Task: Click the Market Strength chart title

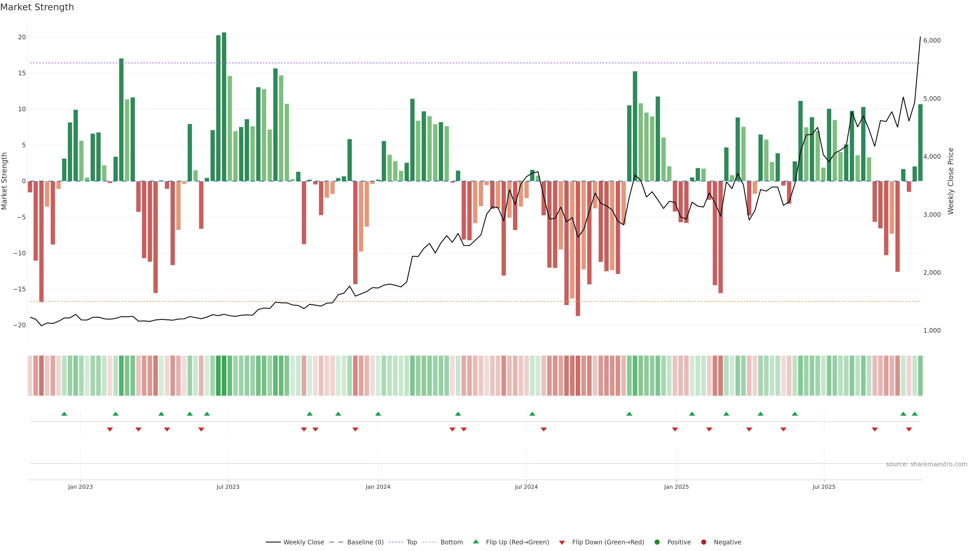Action: point(37,7)
